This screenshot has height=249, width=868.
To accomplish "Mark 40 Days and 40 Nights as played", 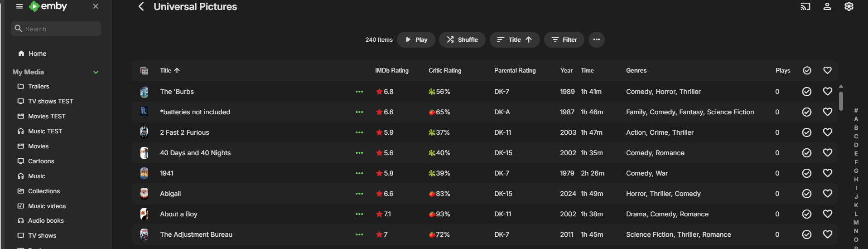I will click(x=807, y=153).
